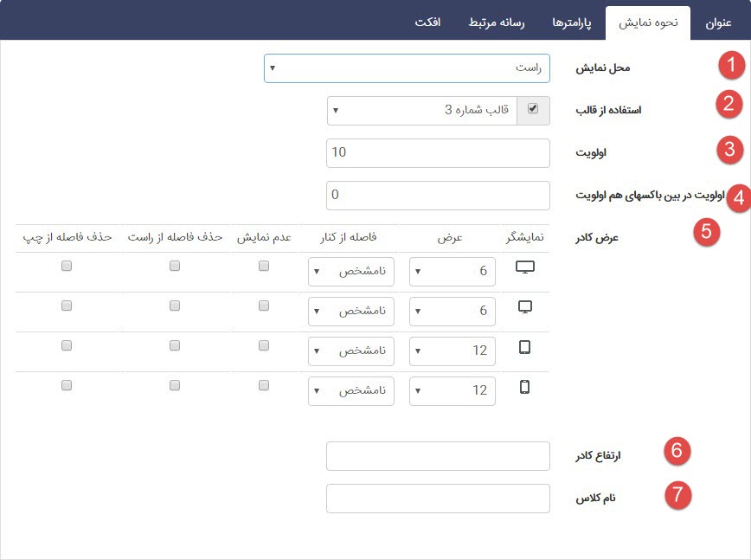Click the اولویت field containing 10

click(x=438, y=153)
